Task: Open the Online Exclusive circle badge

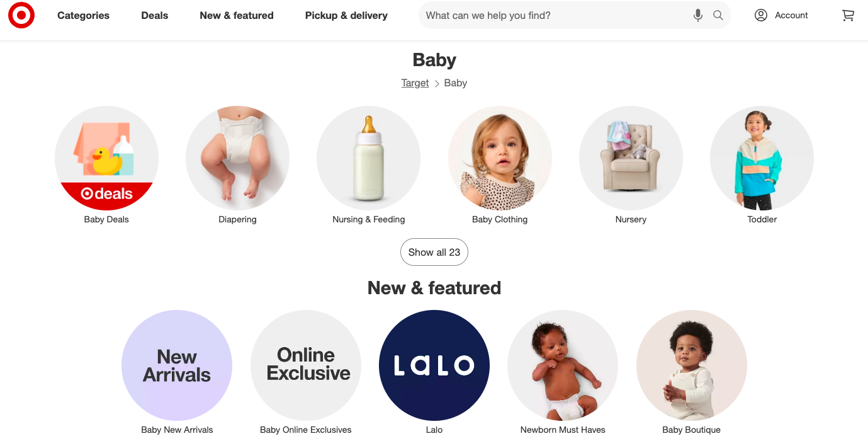Action: pyautogui.click(x=306, y=365)
